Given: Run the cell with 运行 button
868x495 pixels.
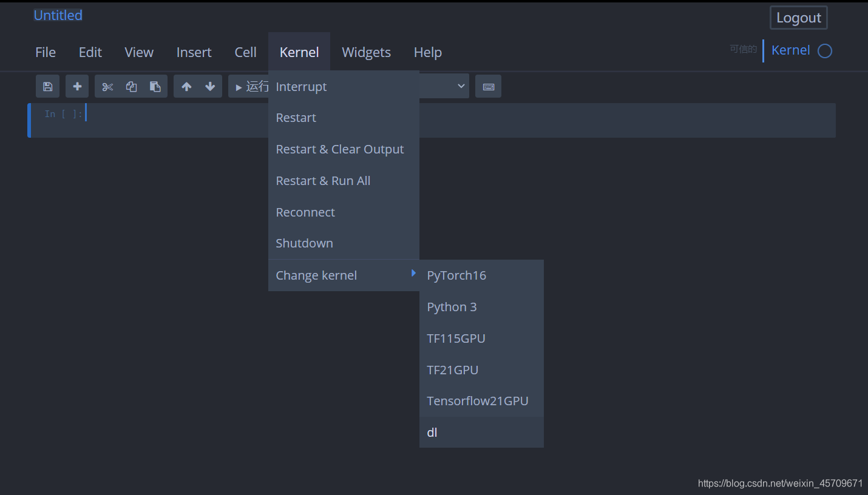Looking at the screenshot, I should (249, 86).
